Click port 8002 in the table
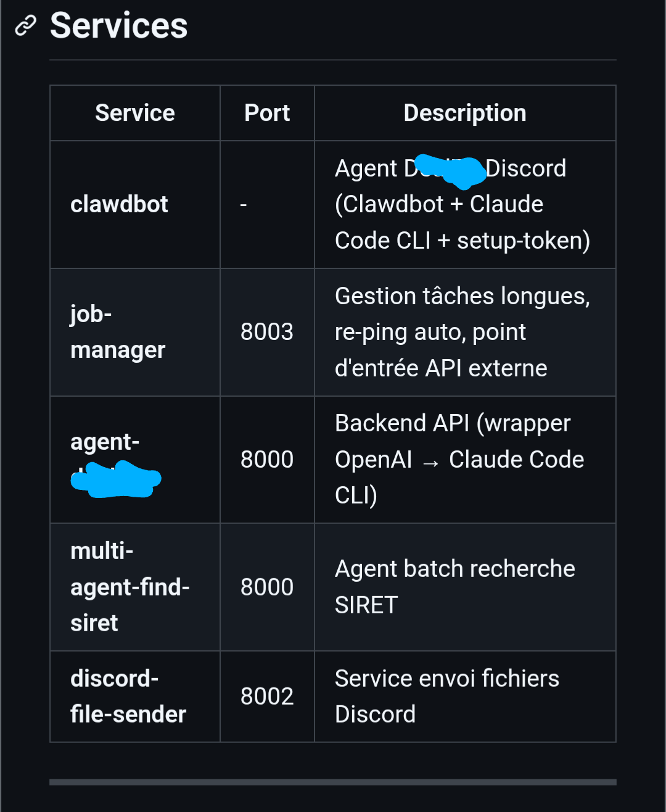Screen dimensions: 666x812 click(x=266, y=696)
